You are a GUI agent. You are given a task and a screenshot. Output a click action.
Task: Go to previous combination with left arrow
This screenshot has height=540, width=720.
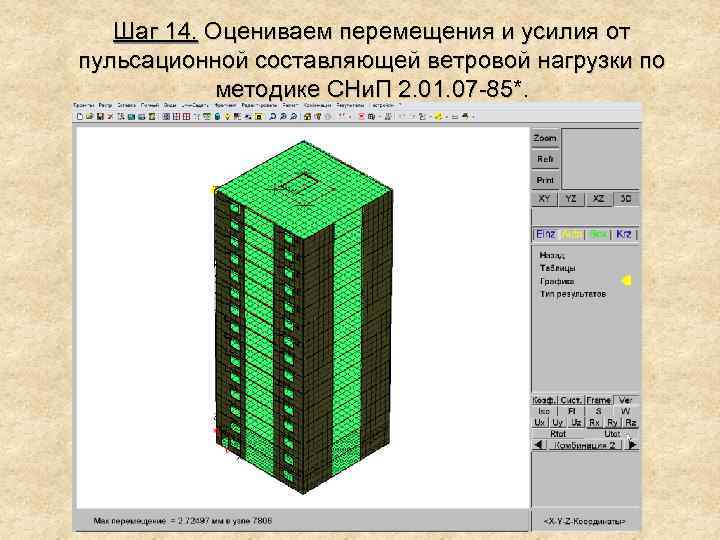pos(539,445)
